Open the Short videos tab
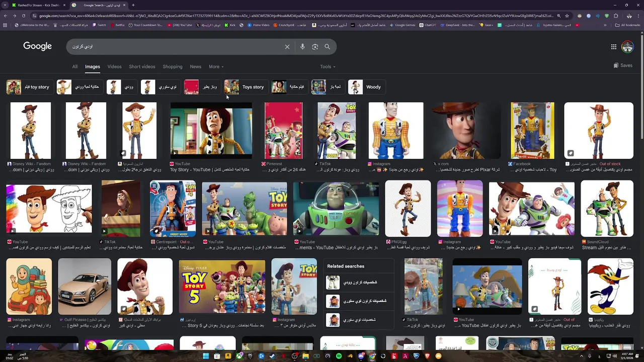Image resolution: width=644 pixels, height=362 pixels. (142, 66)
